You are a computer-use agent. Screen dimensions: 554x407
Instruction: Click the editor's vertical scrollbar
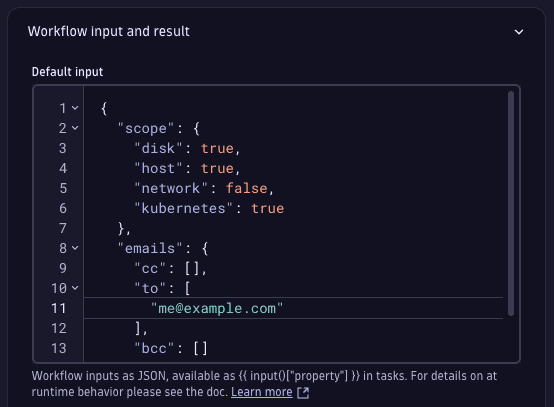click(511, 203)
